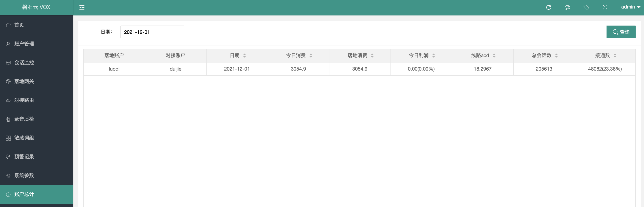Toggle fullscreen with the expand icon
Viewport: 644px width, 207px height.
coord(605,7)
